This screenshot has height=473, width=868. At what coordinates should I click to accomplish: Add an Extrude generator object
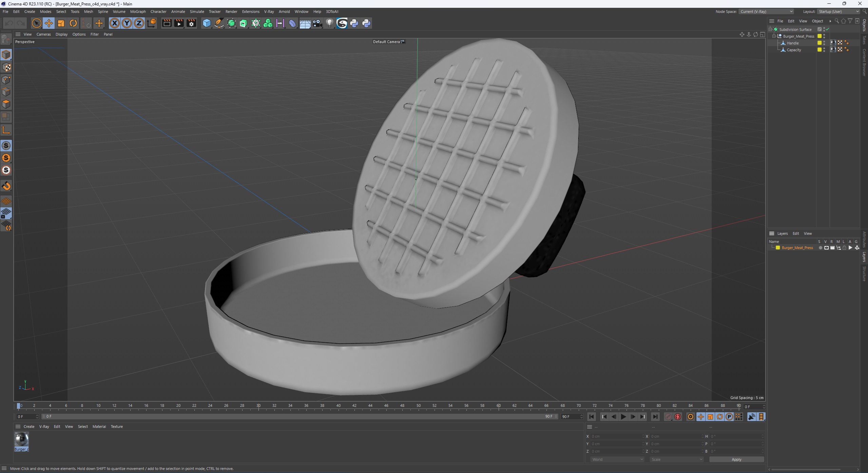click(244, 23)
